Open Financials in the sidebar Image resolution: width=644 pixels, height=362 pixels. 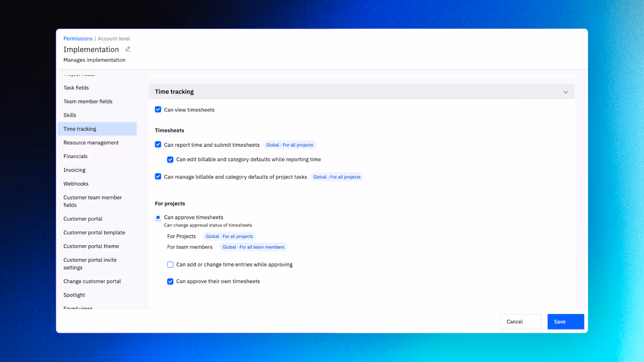(x=97, y=156)
